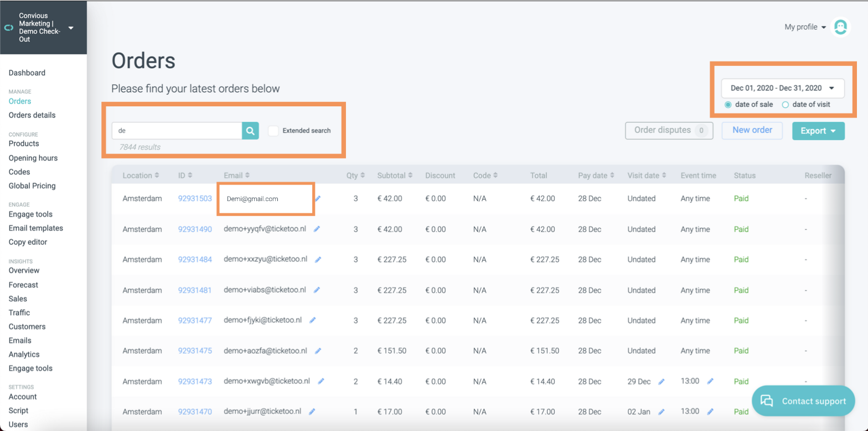Expand the Export dropdown
Viewport: 868px width, 431px height.
coord(818,131)
